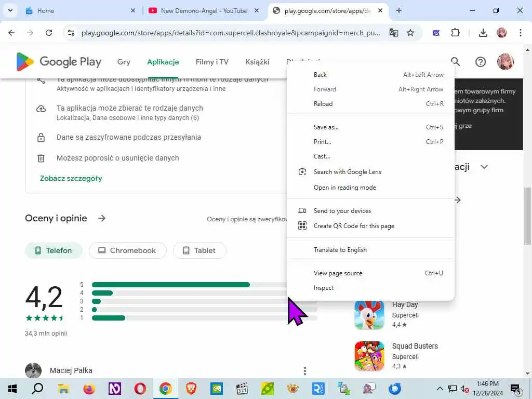Open Chrome profile avatar in toolbar
Image resolution: width=532 pixels, height=399 pixels.
tap(502, 33)
